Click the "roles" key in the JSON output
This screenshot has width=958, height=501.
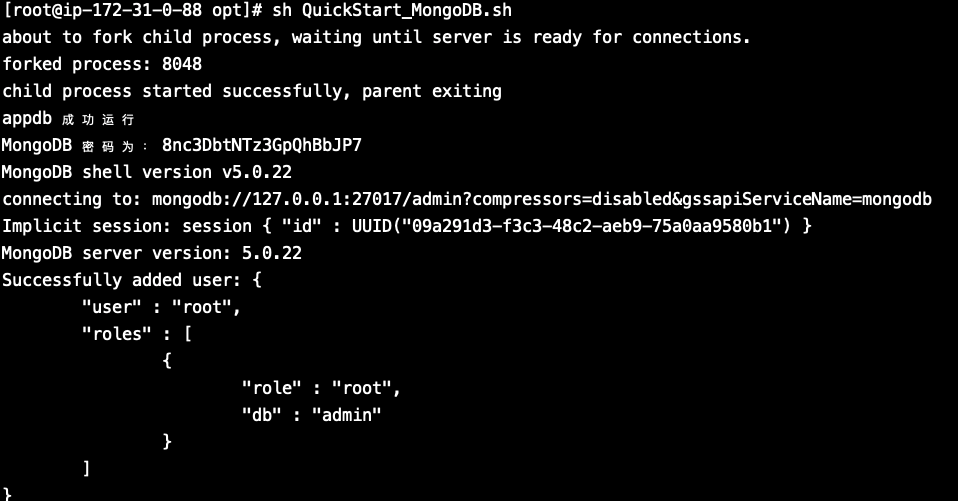click(x=112, y=334)
